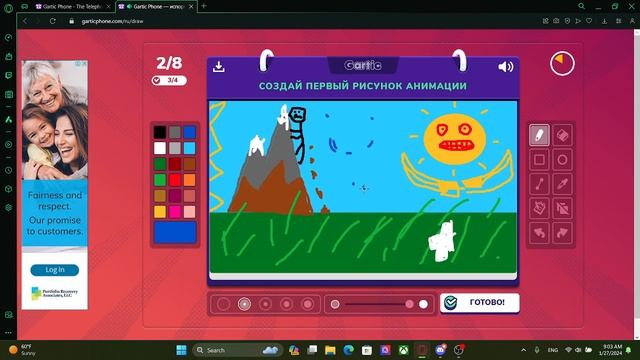Select the fill bucket tool
The height and width of the screenshot is (360, 640).
tap(539, 209)
